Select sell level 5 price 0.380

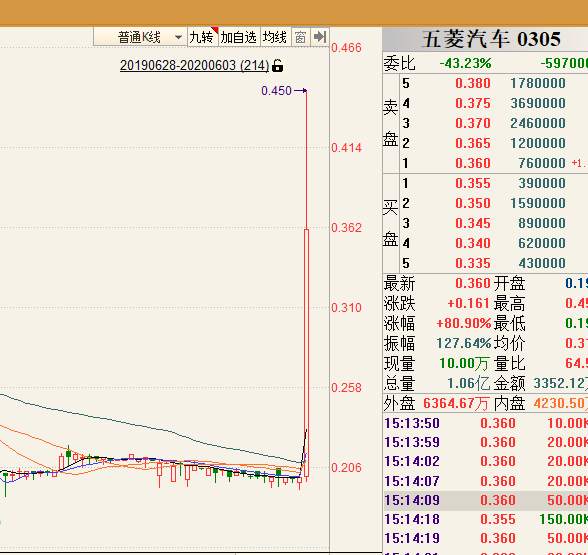point(472,83)
